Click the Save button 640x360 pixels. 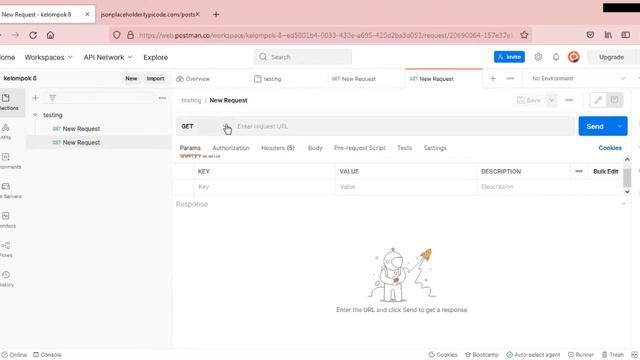tap(529, 100)
